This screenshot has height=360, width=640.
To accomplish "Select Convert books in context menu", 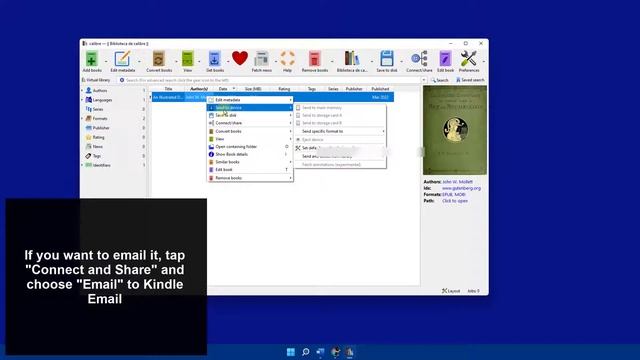I will coord(250,131).
